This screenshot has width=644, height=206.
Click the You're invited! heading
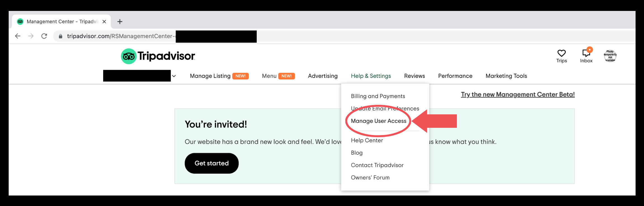[216, 124]
